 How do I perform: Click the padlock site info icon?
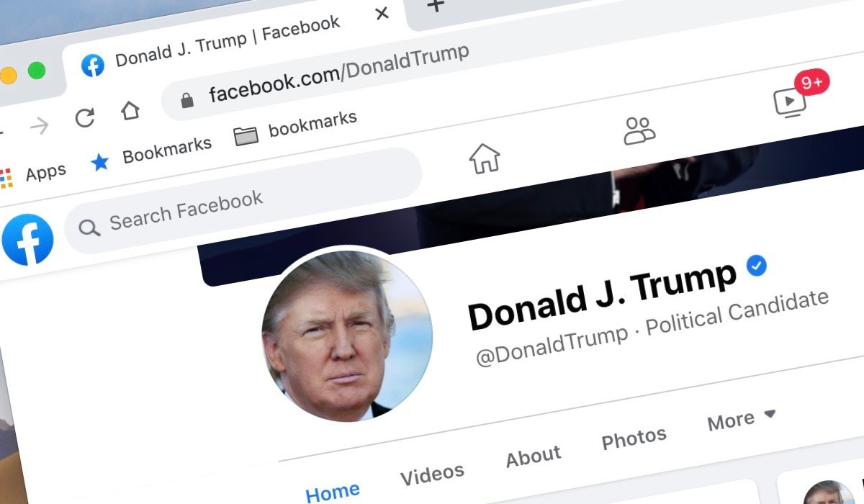coord(187,100)
